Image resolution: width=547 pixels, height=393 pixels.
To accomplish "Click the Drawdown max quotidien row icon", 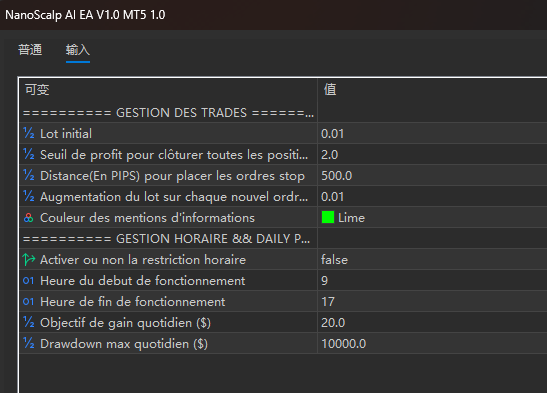I will coord(29,343).
